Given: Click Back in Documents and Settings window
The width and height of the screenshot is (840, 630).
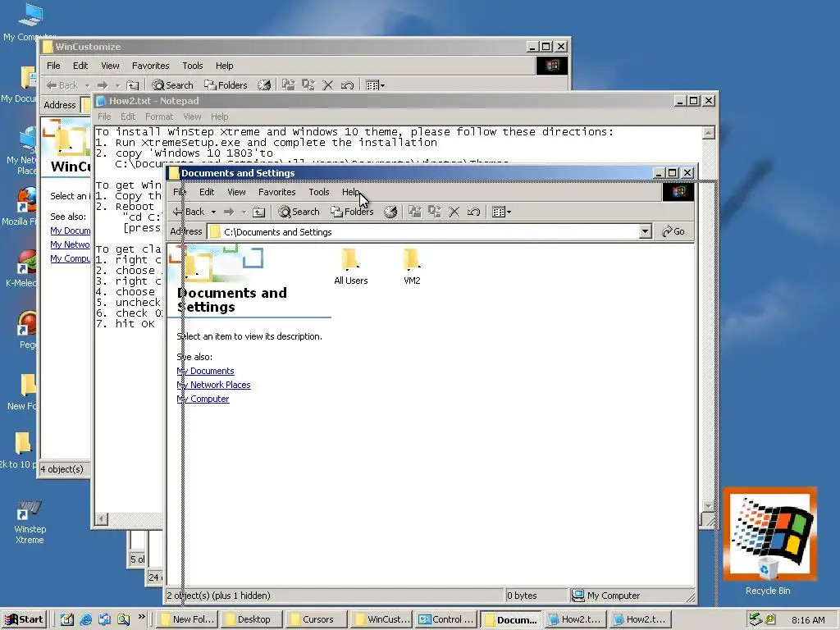Looking at the screenshot, I should (x=189, y=212).
